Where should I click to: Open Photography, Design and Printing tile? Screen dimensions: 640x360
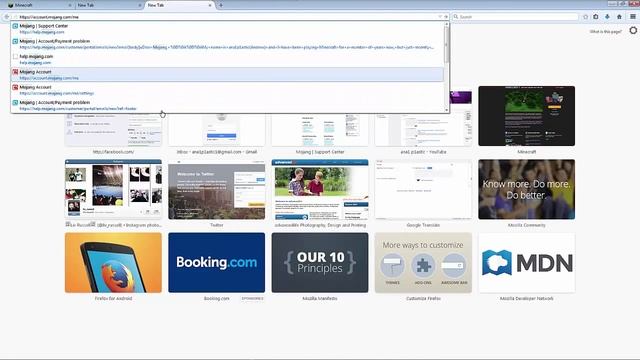tap(320, 189)
